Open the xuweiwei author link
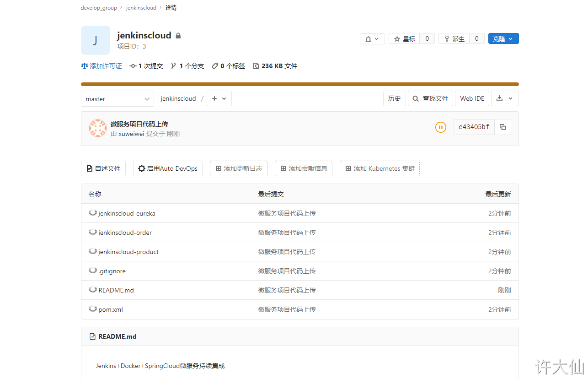Image resolution: width=588 pixels, height=379 pixels. [x=131, y=134]
